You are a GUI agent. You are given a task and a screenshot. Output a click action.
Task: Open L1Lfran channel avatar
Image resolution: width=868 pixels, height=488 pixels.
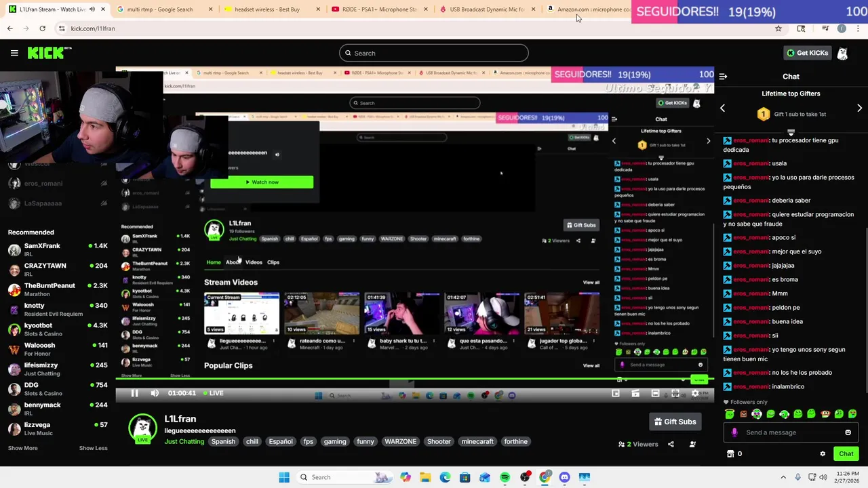[142, 428]
